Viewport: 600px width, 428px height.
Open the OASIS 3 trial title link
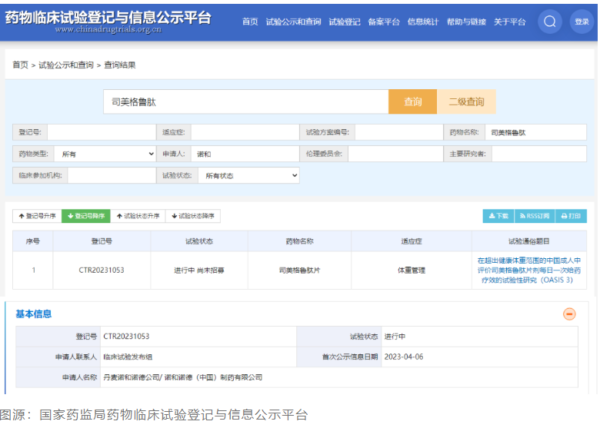(529, 270)
